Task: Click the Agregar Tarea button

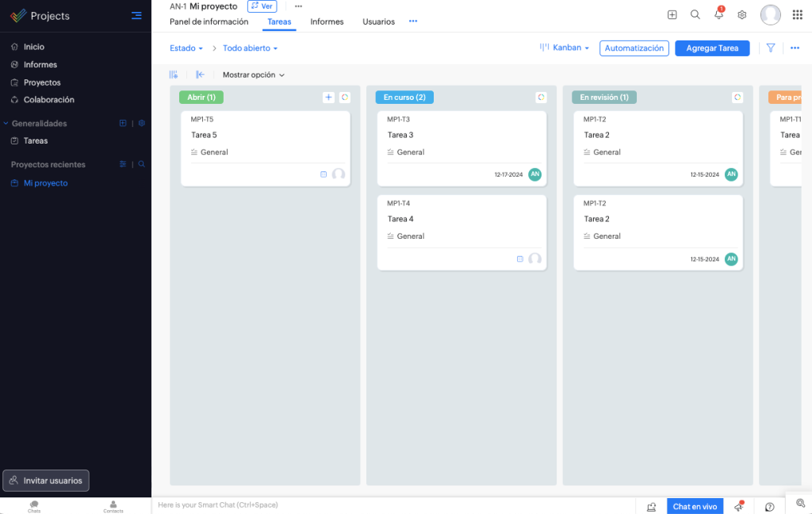Action: pyautogui.click(x=712, y=48)
